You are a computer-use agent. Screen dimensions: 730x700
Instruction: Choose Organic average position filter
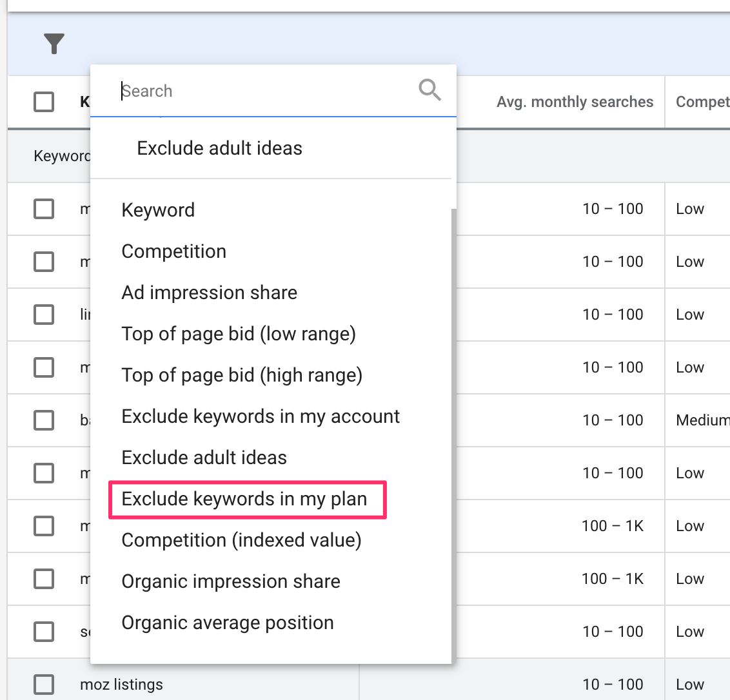click(228, 623)
